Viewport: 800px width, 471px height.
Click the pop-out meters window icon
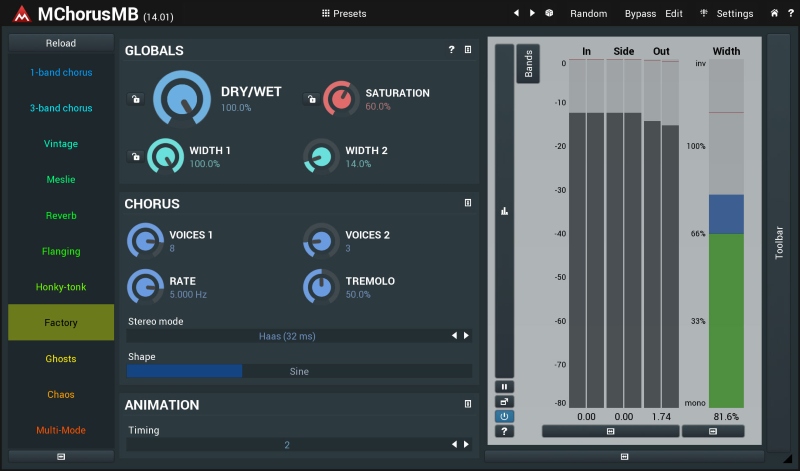pos(504,401)
